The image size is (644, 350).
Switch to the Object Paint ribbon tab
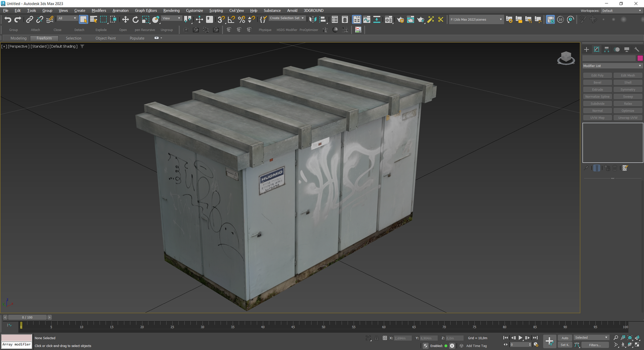pyautogui.click(x=105, y=38)
